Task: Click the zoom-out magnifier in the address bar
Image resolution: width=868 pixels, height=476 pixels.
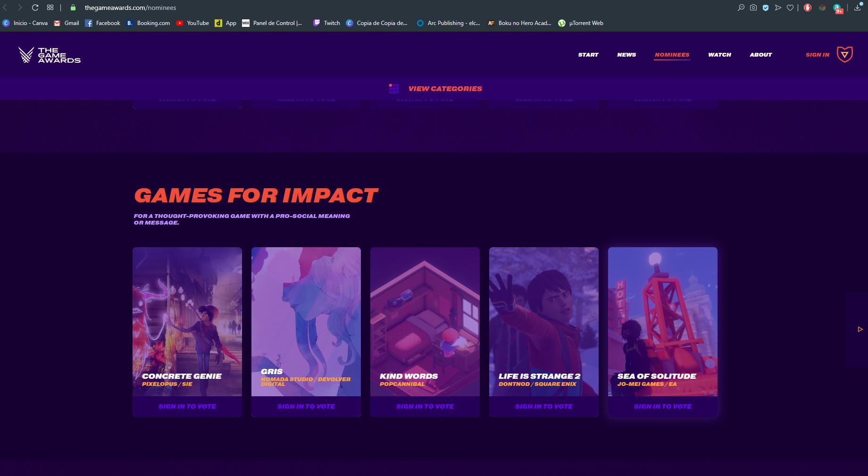Action: pyautogui.click(x=741, y=8)
